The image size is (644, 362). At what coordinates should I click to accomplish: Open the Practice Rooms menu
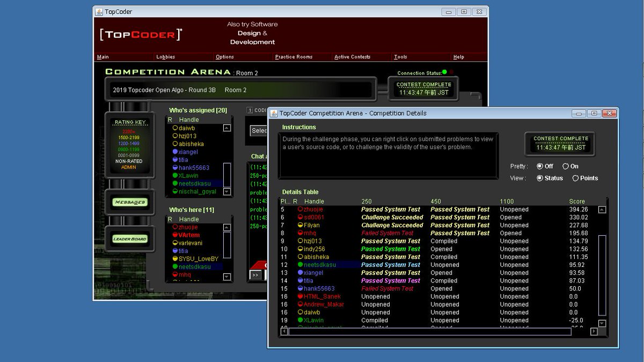click(x=294, y=57)
